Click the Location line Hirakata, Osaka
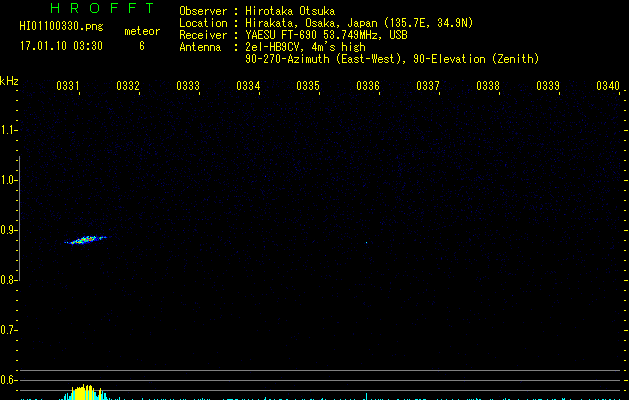Image resolution: width=629 pixels, height=400 pixels. (x=359, y=23)
